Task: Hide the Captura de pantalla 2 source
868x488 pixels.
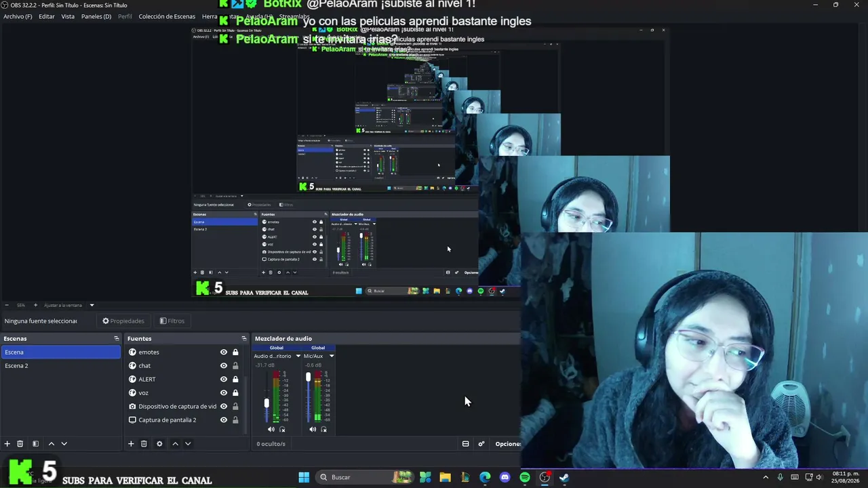Action: coord(224,420)
